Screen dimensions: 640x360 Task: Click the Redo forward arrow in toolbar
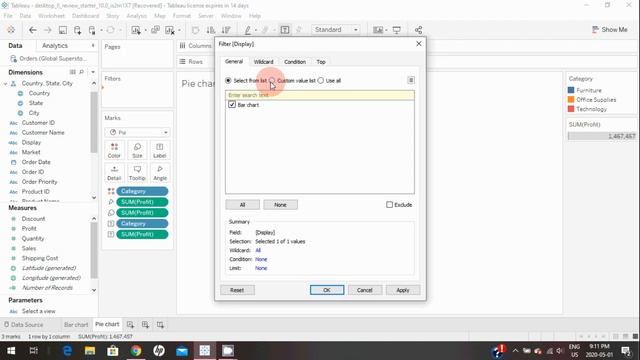pos(47,30)
